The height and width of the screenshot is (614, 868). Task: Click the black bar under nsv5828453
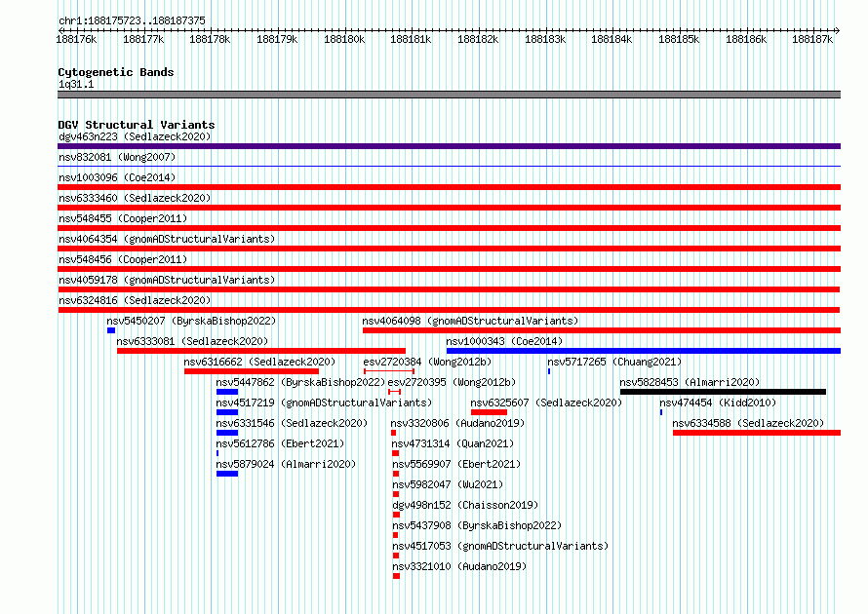[723, 392]
